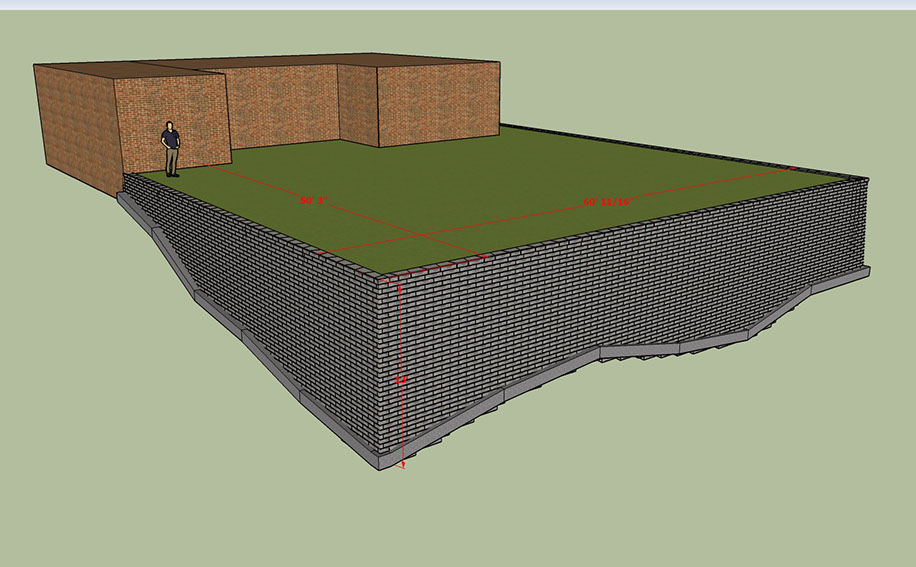Click the concrete footing at front corner

tap(384, 462)
